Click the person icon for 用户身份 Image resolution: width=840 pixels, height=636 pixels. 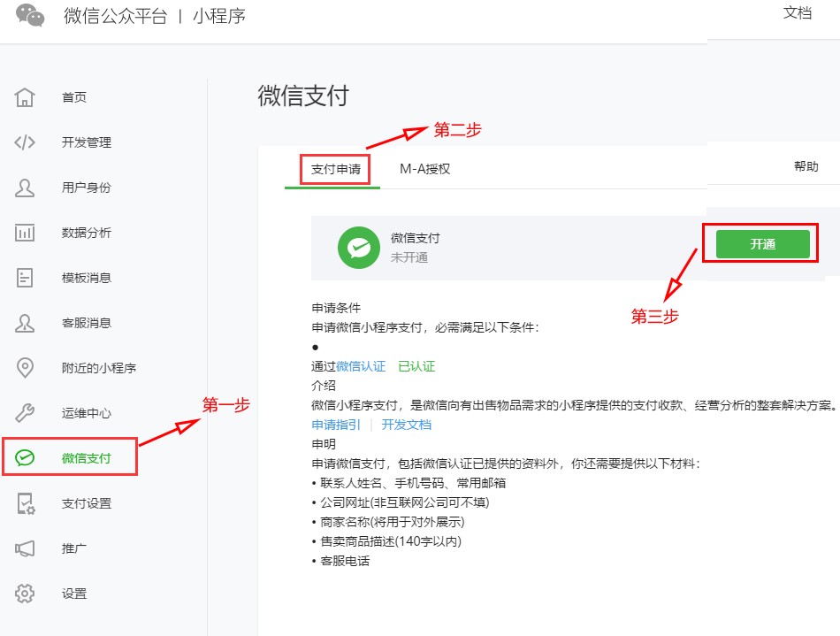pos(25,188)
